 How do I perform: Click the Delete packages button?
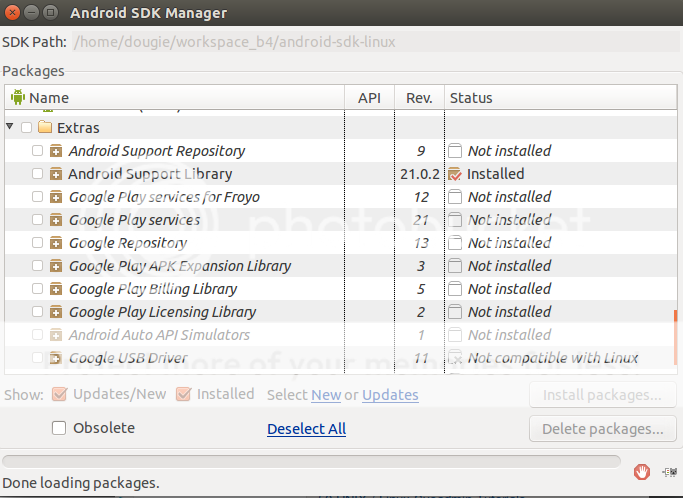(x=603, y=429)
